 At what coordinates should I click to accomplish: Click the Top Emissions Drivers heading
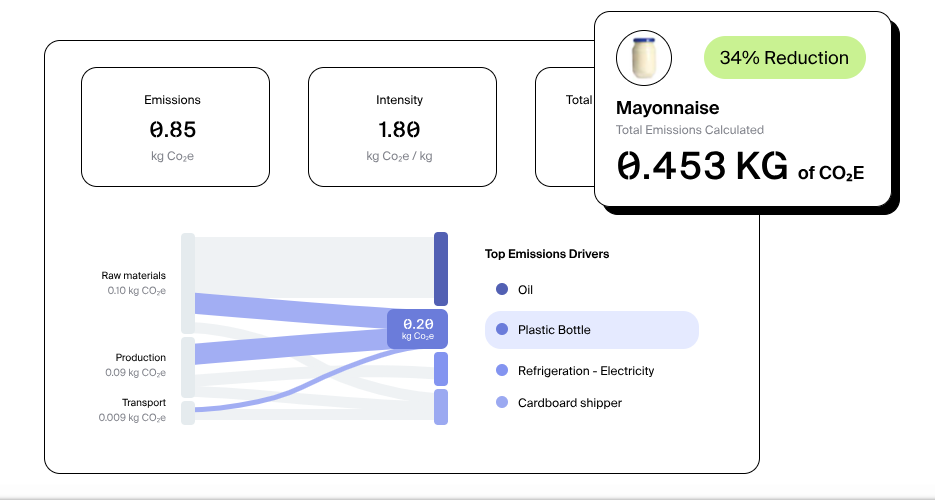tap(547, 254)
